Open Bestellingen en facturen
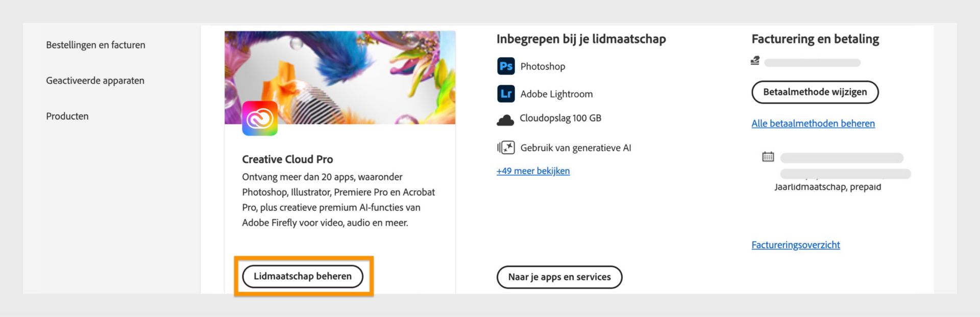Viewport: 980px width, 317px height. click(95, 45)
